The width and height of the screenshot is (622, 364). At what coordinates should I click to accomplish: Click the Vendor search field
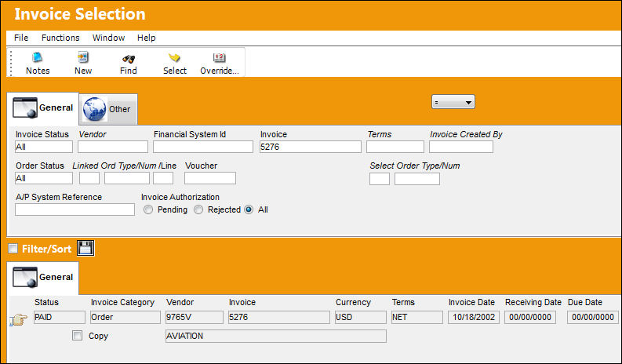113,147
